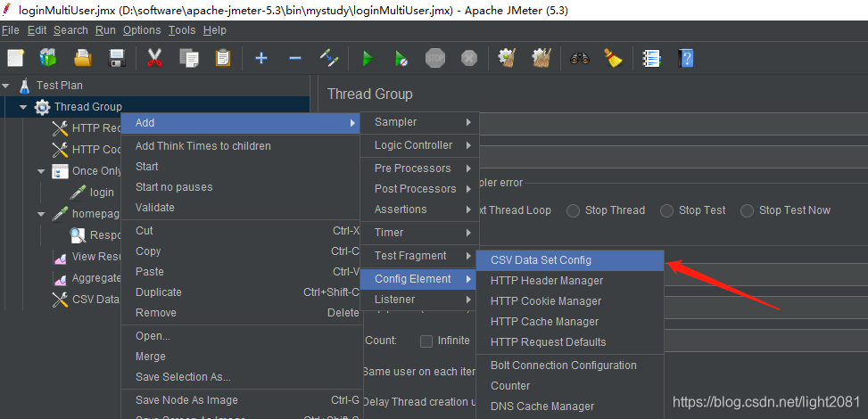Open the Test Fragment submenu
The image size is (868, 419).
[419, 256]
